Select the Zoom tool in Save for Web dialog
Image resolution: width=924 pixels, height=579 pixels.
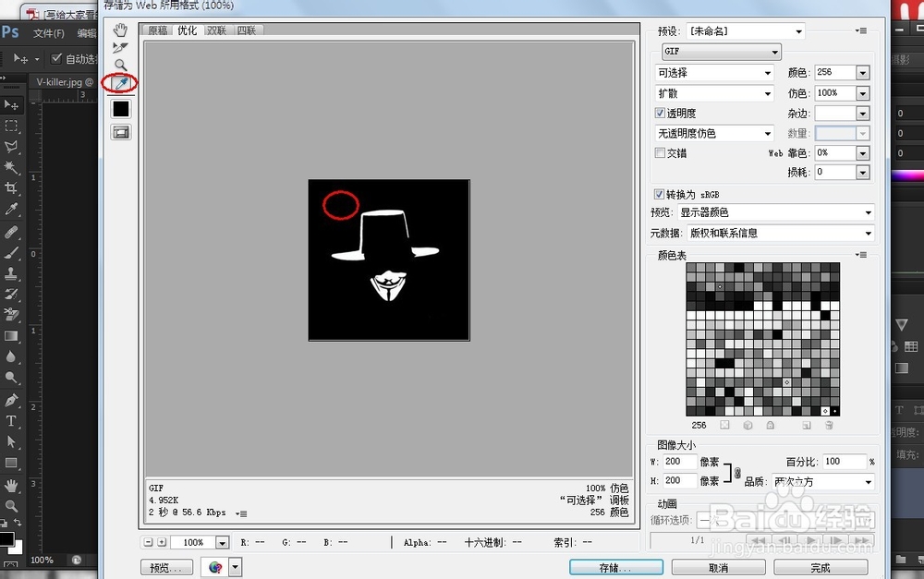(120, 65)
